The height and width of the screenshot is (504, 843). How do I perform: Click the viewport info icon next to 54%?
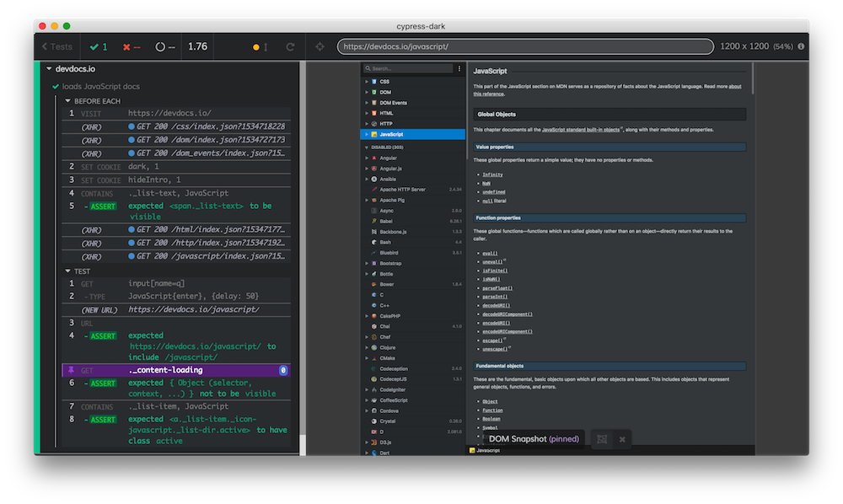801,46
